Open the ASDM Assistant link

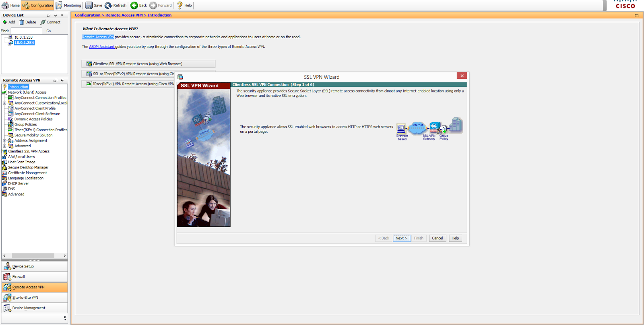pos(101,47)
